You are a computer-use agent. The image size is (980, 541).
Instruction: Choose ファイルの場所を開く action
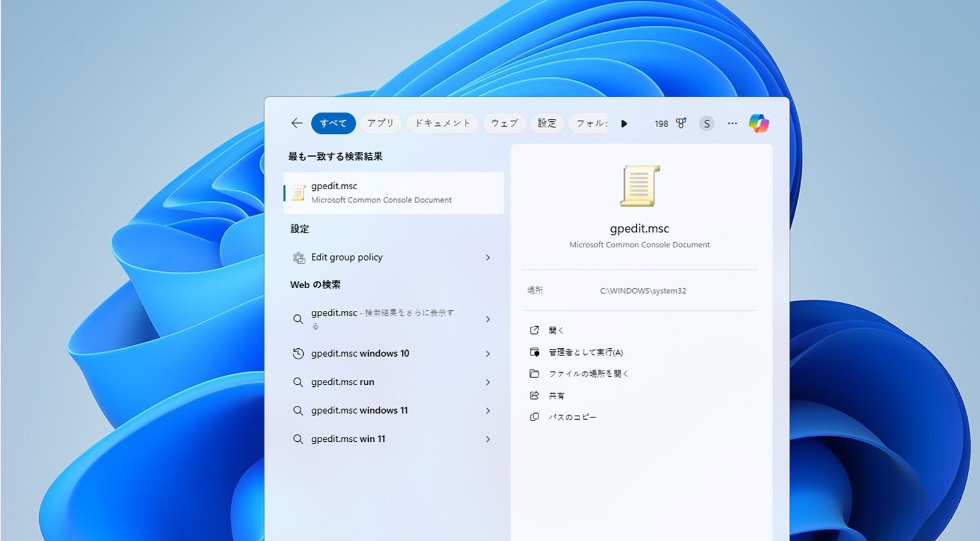tap(589, 374)
